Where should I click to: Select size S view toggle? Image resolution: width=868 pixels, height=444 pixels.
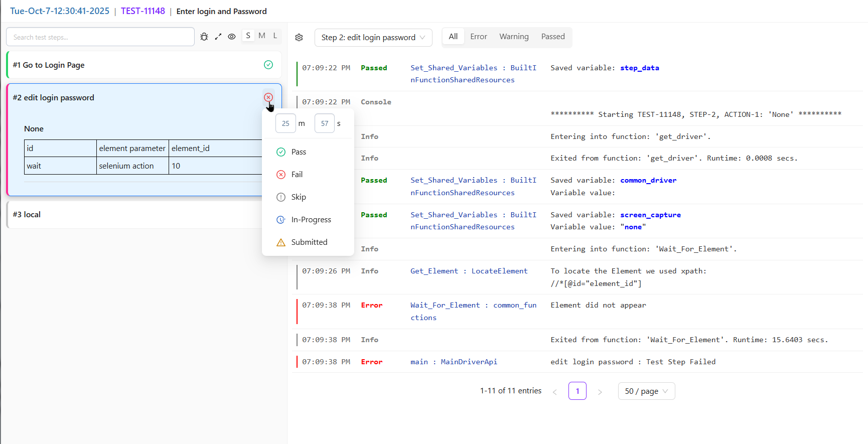(248, 36)
